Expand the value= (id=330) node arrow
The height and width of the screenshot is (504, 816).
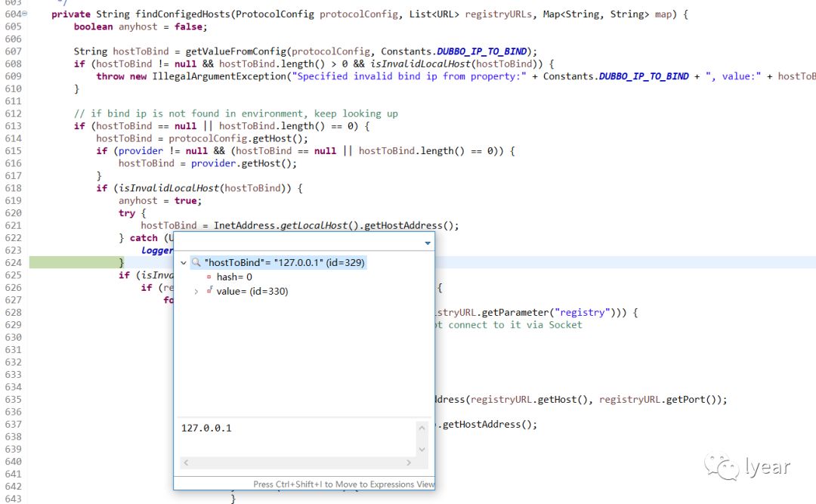pos(196,292)
